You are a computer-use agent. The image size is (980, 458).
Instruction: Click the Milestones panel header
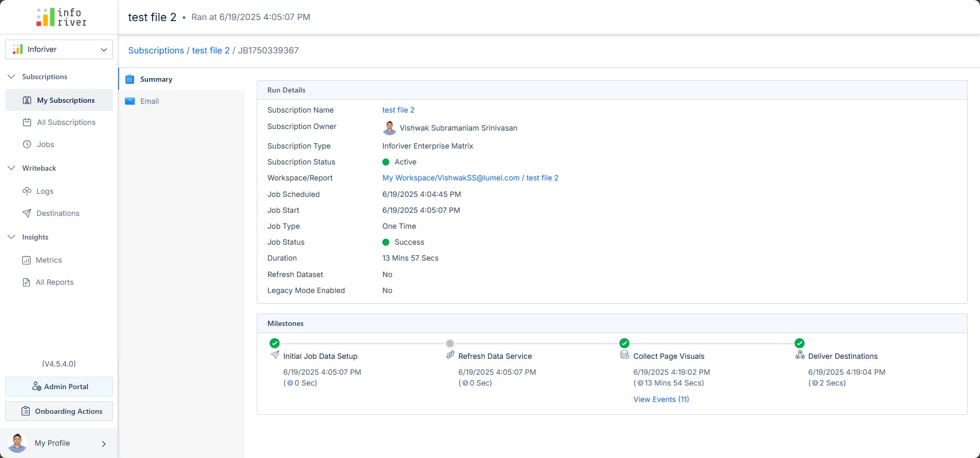[x=612, y=323]
